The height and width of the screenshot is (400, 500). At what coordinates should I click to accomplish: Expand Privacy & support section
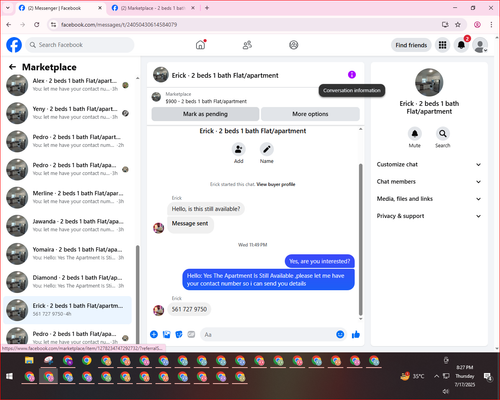coord(429,216)
